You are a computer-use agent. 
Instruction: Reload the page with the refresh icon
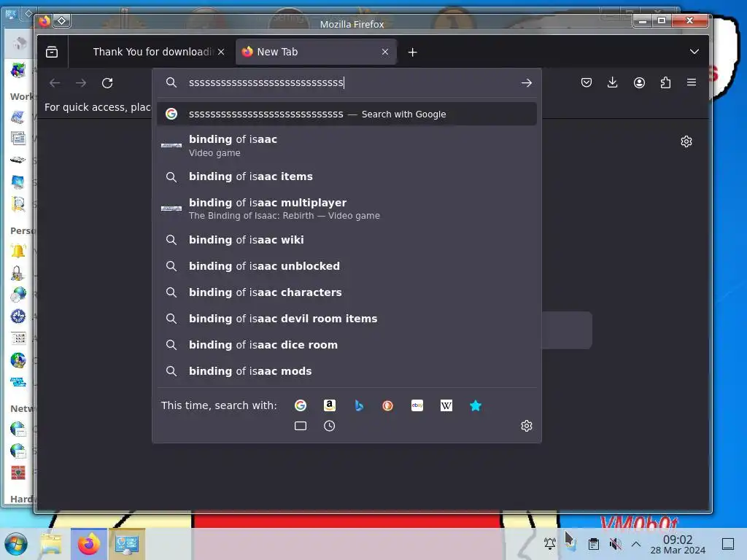[107, 83]
